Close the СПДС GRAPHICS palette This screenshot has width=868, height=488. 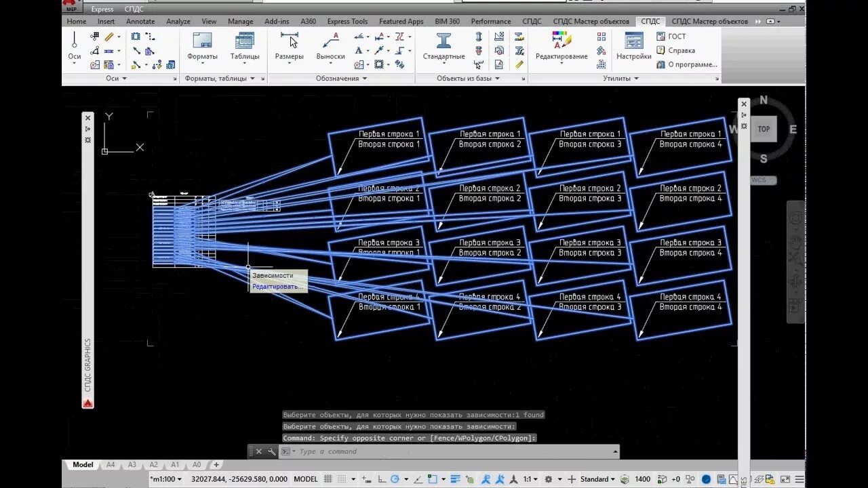click(87, 118)
